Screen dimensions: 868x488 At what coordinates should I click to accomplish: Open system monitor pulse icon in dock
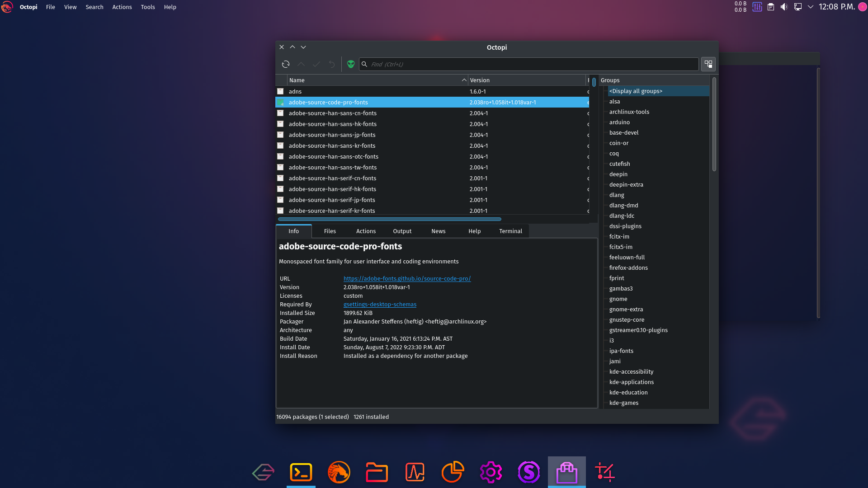coord(415,472)
